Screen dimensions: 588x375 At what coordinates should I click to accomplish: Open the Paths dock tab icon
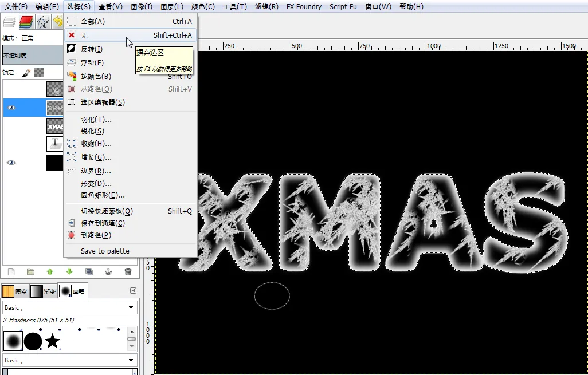43,22
